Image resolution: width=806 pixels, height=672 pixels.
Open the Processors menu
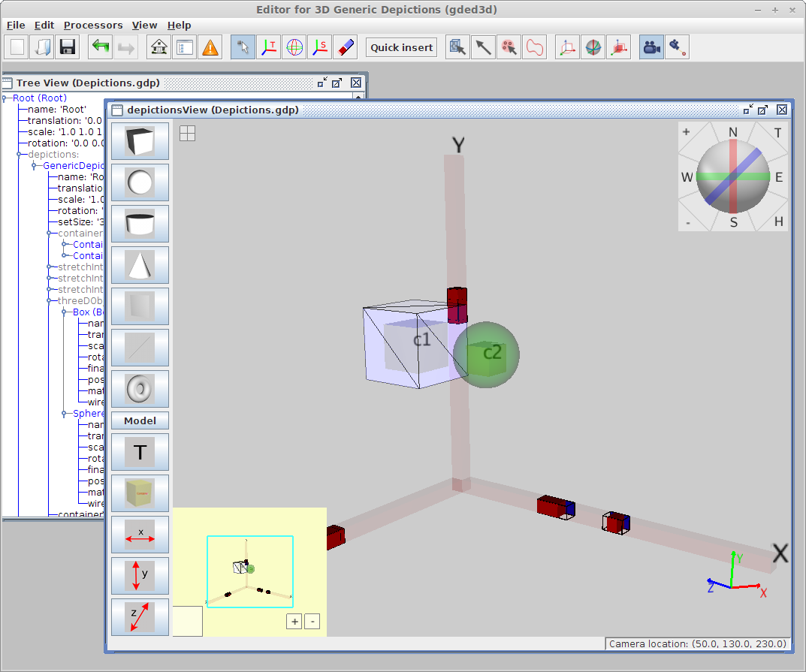(92, 25)
